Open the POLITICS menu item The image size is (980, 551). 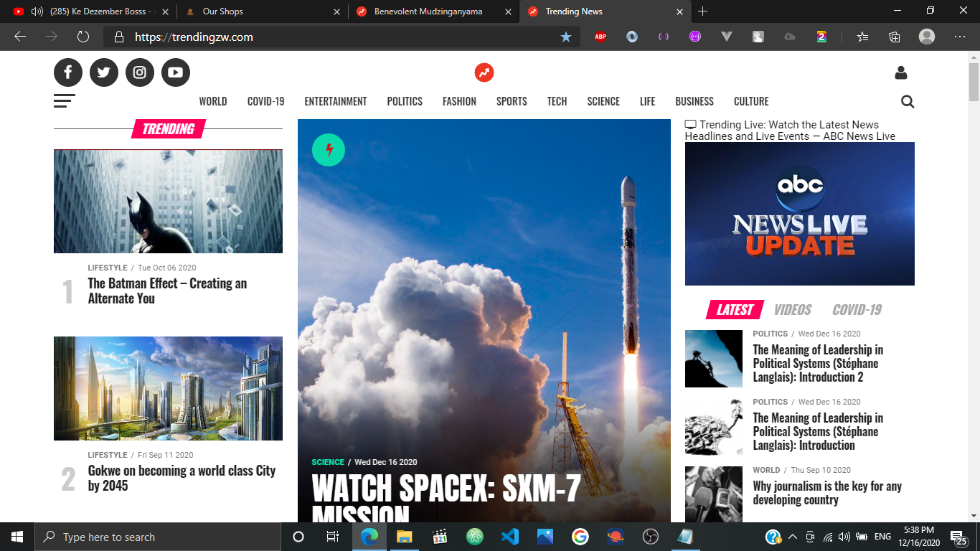(405, 101)
